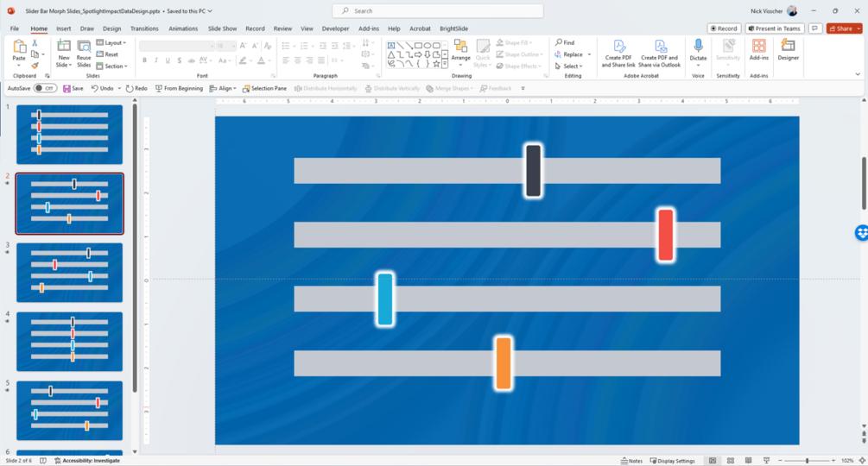Start Slide Show from status bar
This screenshot has height=466, width=868.
[x=767, y=461]
